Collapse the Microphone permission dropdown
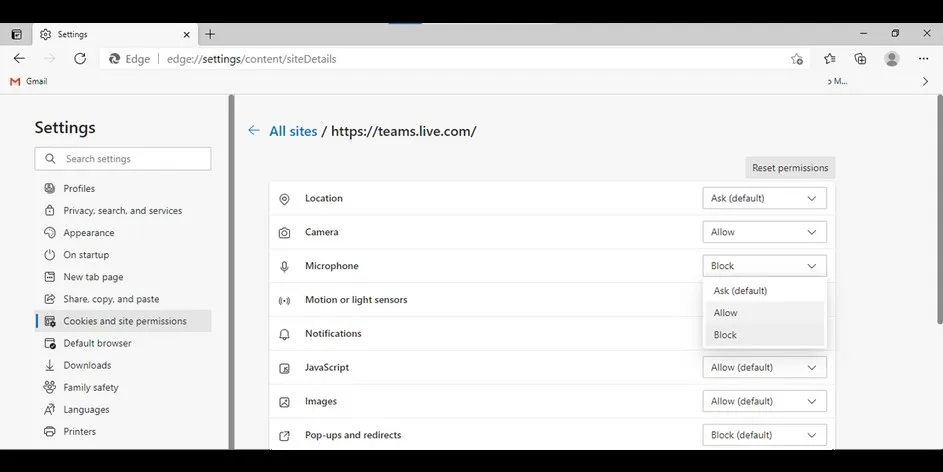This screenshot has height=472, width=943. click(x=764, y=266)
